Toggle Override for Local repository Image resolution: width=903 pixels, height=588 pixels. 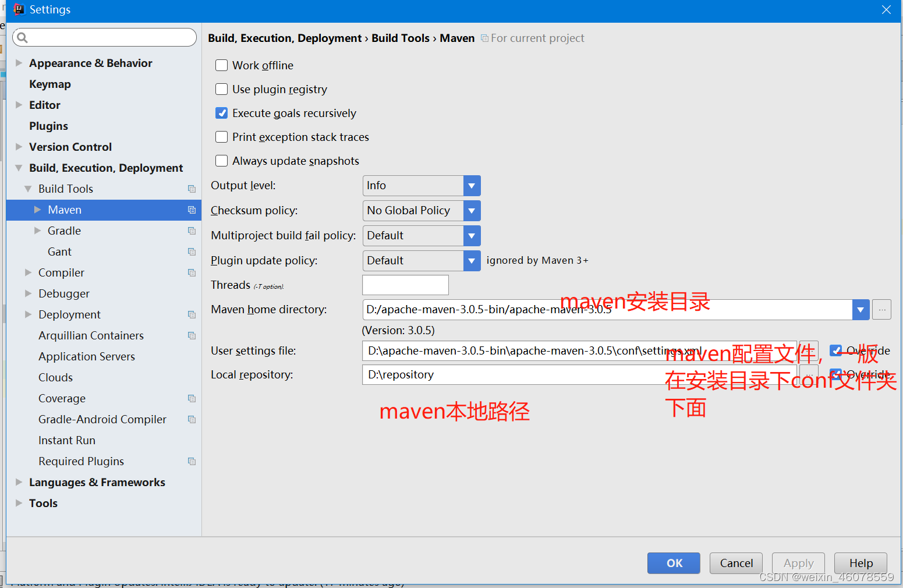point(836,374)
